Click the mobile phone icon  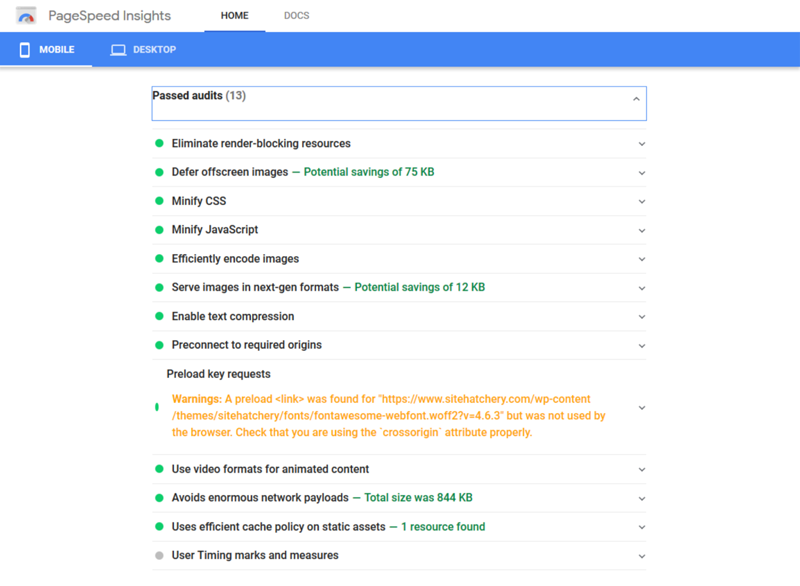(24, 49)
